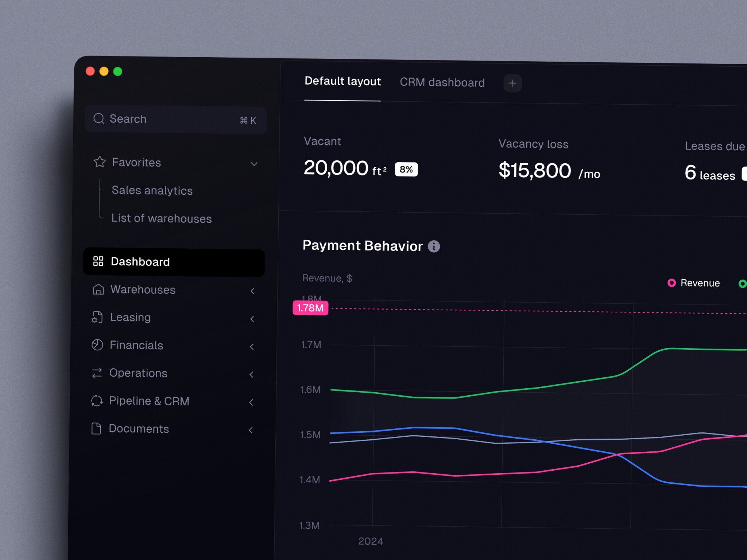Add a new layout tab with plus
Screen dimensions: 747x560
coord(512,83)
